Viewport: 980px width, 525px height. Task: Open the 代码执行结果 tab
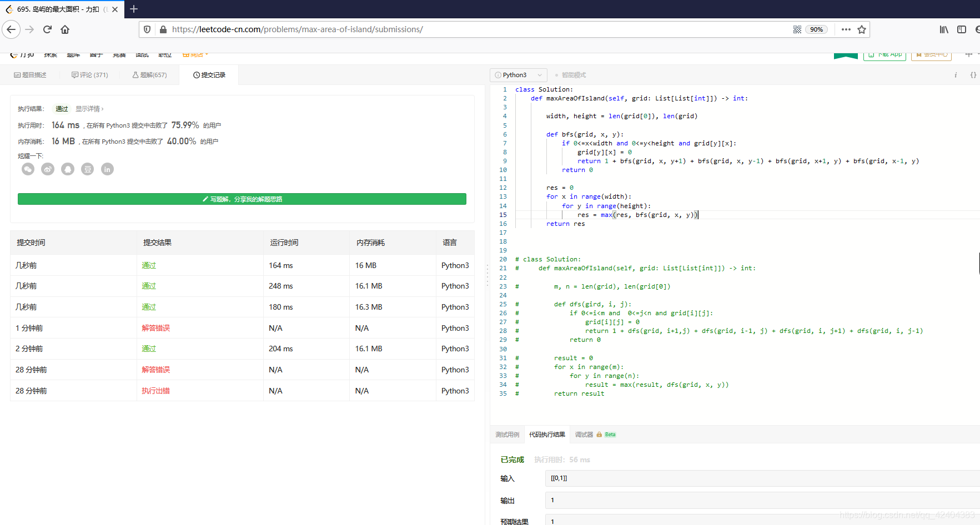click(x=547, y=435)
